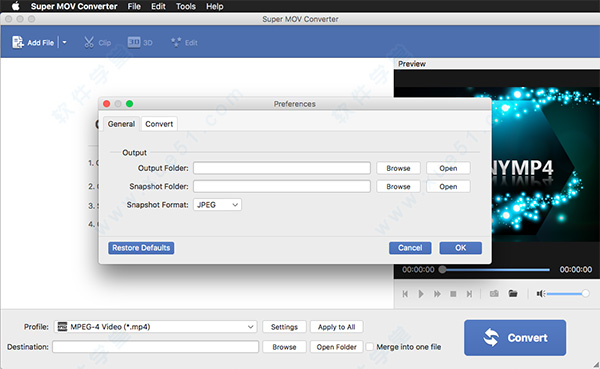Skip to previous in preview controls

(x=405, y=294)
